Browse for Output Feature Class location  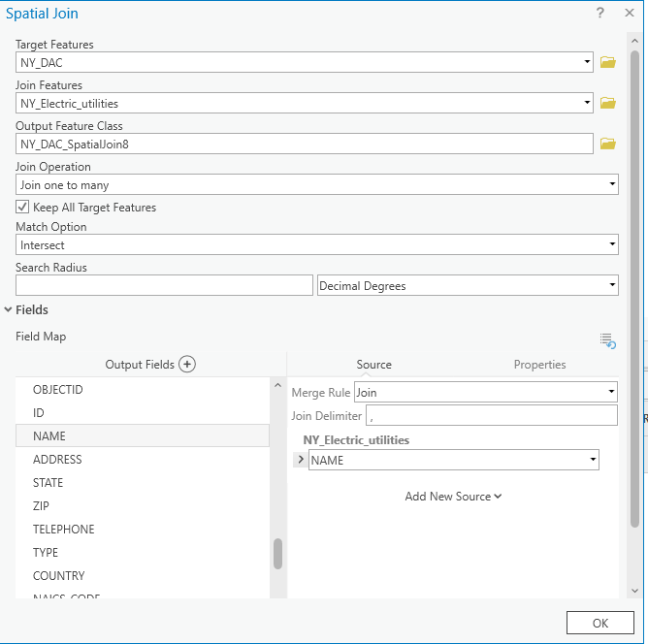(x=608, y=144)
